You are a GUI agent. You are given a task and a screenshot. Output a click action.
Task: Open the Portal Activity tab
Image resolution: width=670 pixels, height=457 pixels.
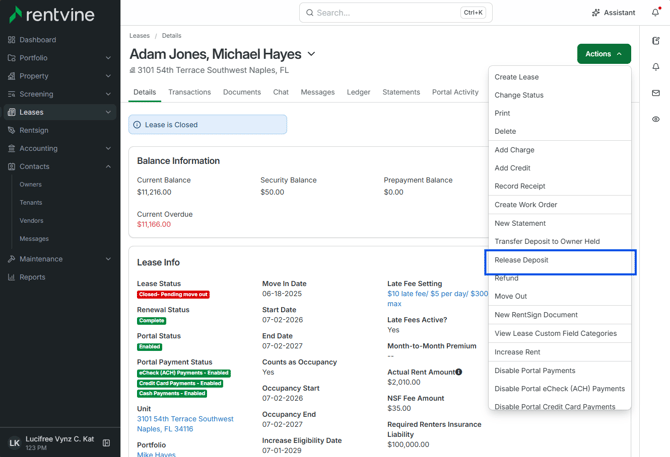coord(455,92)
